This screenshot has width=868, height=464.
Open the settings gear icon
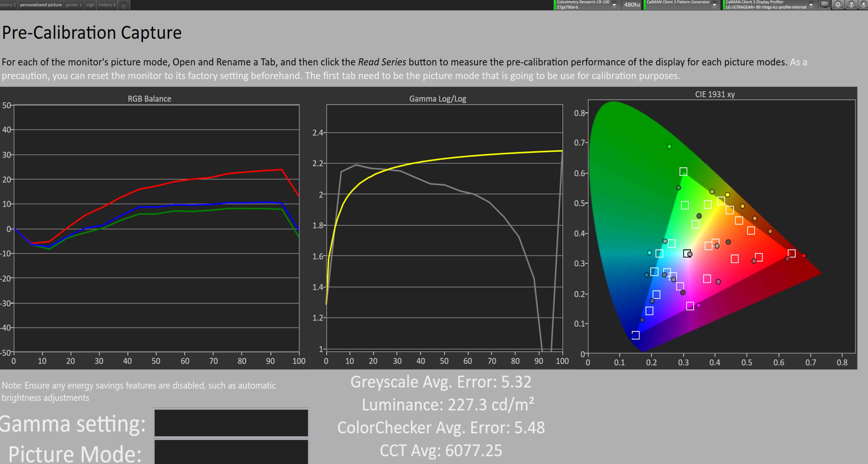tap(838, 4)
